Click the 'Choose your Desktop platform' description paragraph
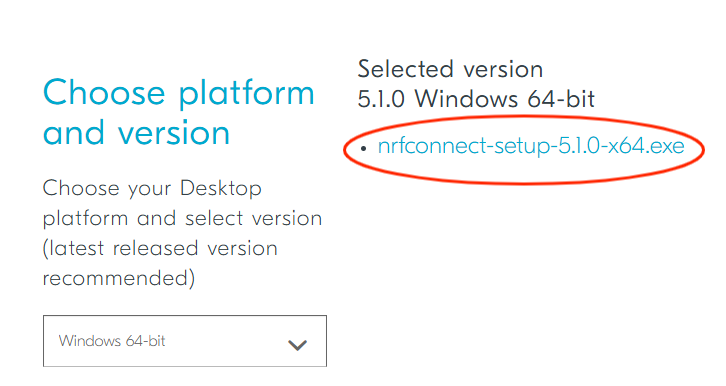This screenshot has width=726, height=386. tap(182, 233)
